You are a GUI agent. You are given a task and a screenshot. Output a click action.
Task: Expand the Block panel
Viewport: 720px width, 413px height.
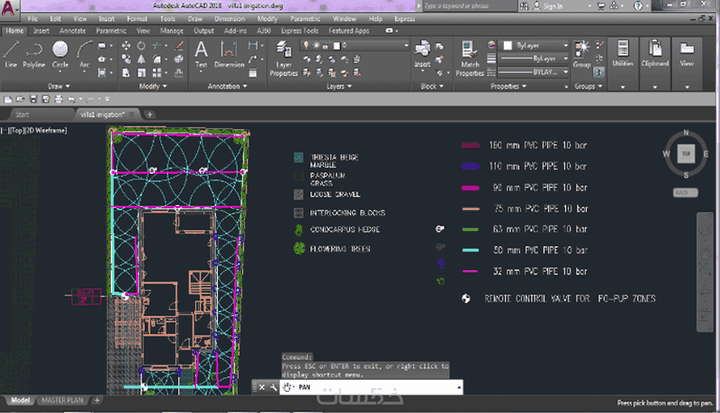[x=432, y=86]
